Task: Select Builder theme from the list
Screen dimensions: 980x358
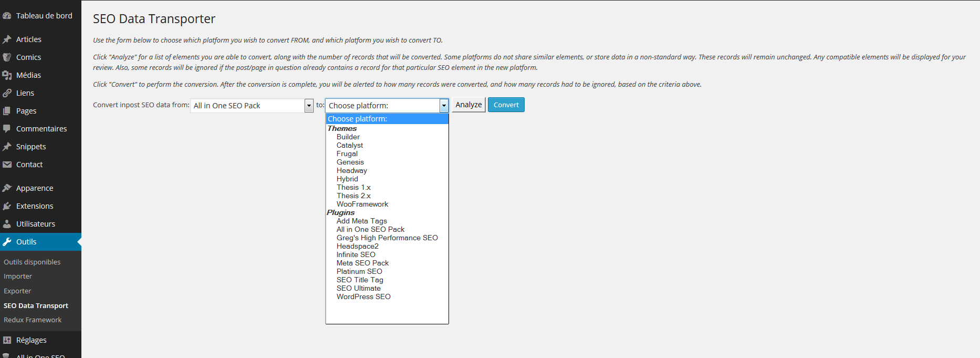Action: pos(348,137)
